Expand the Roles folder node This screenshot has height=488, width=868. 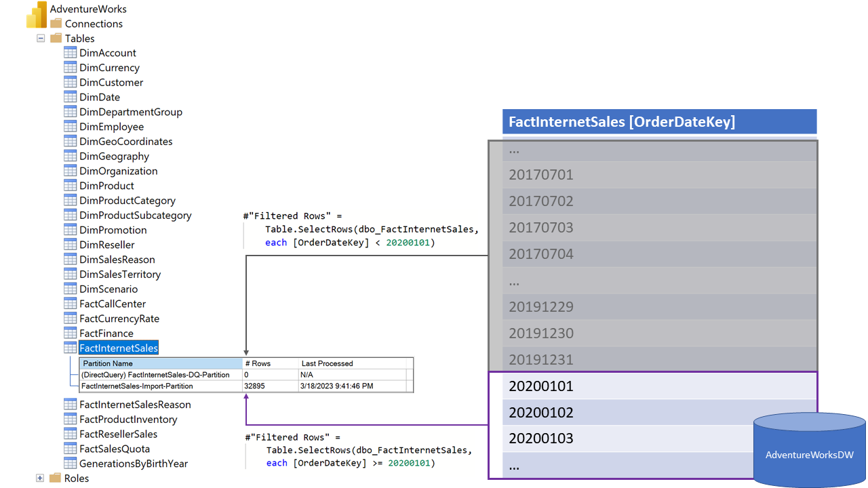point(40,478)
